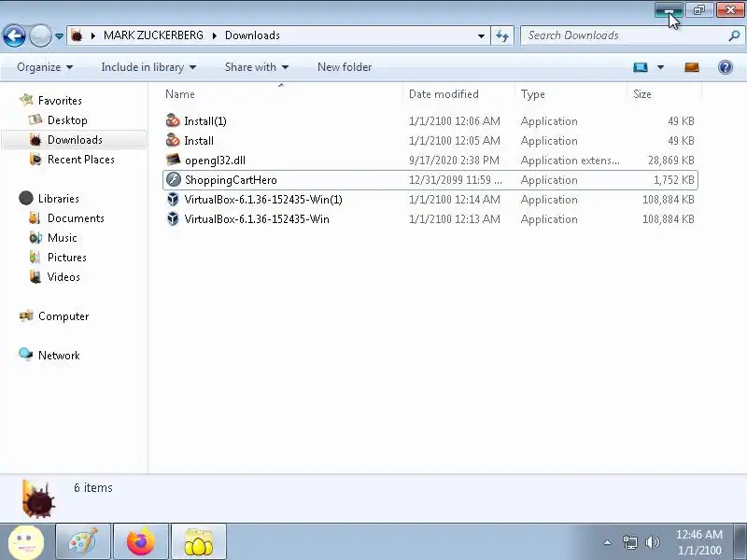The image size is (747, 560).
Task: Open Recent Places in sidebar
Action: 81,159
